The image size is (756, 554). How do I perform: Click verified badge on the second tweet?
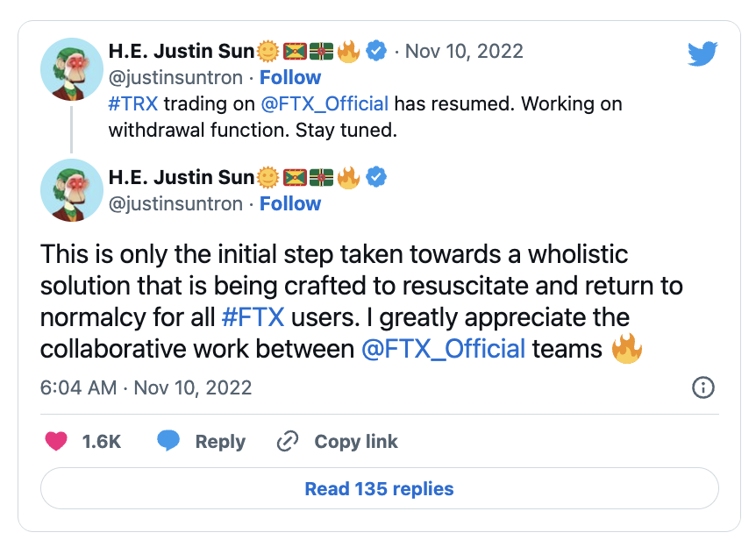tap(376, 178)
